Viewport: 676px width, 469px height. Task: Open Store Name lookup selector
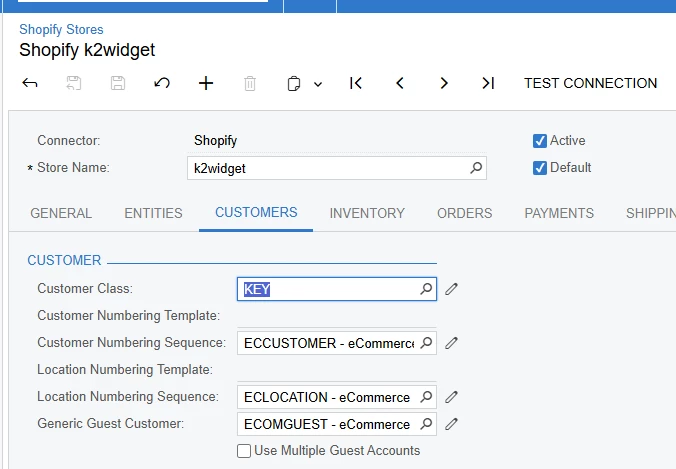click(476, 168)
